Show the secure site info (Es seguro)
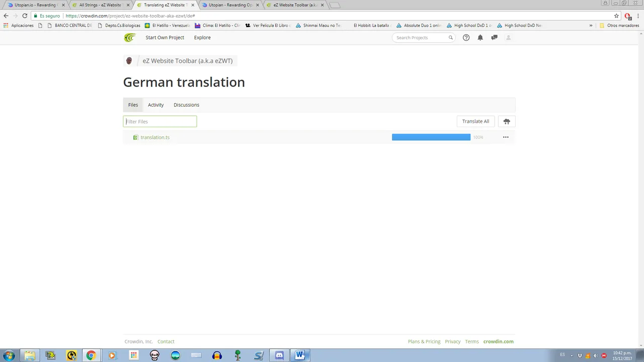Image resolution: width=644 pixels, height=362 pixels. pos(46,16)
